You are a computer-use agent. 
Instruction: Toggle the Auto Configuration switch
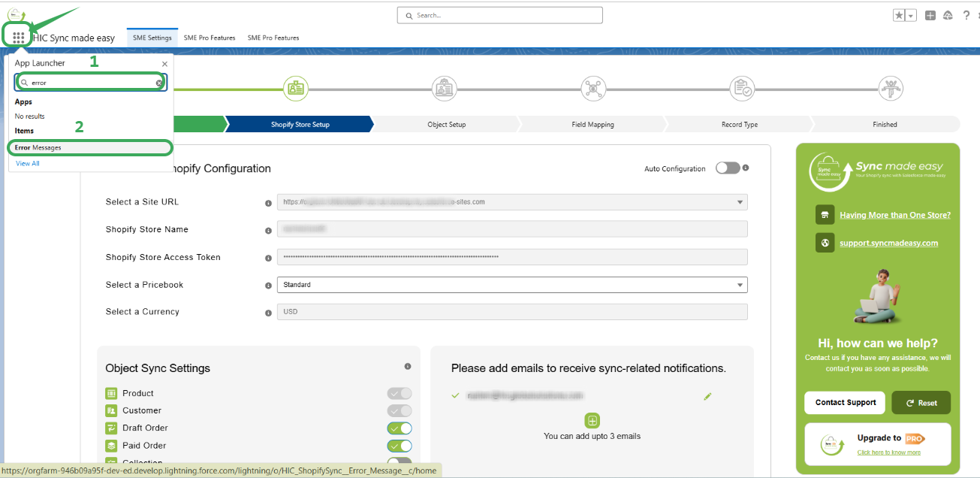pos(728,168)
